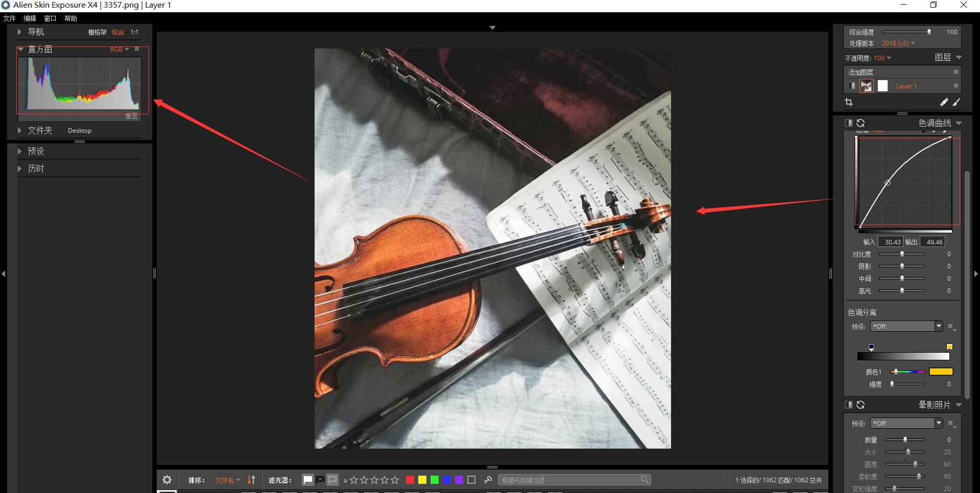Click the yellow 颜色1 color swatch
The height and width of the screenshot is (493, 980).
pyautogui.click(x=941, y=372)
